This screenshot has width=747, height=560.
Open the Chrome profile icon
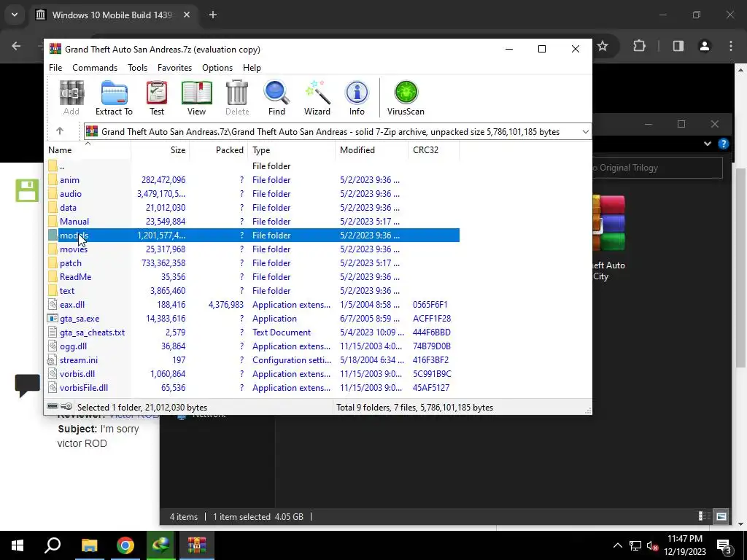coord(704,46)
